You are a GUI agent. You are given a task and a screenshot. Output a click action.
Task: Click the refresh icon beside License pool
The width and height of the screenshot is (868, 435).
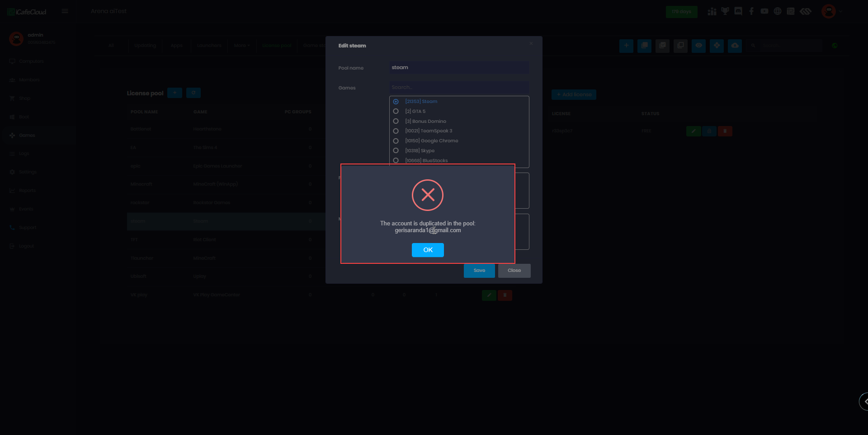click(193, 93)
